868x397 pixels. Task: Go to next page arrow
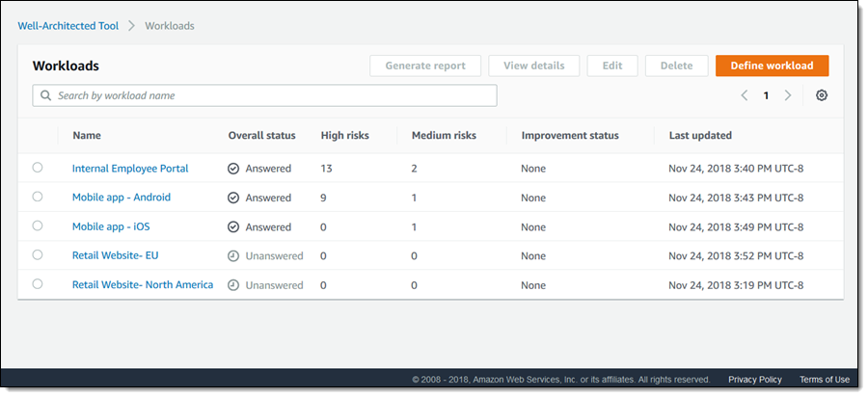788,95
